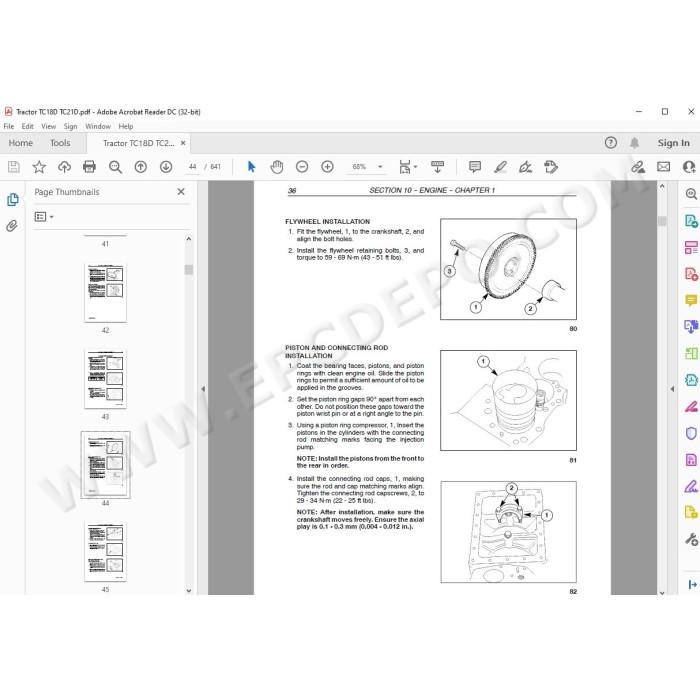Click the stamp tool icon
The image size is (700, 700).
pos(551,167)
